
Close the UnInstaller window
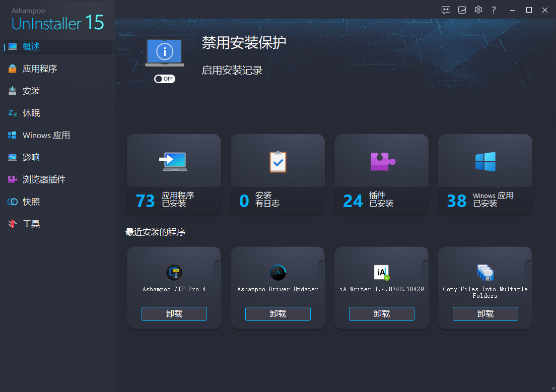click(x=545, y=10)
